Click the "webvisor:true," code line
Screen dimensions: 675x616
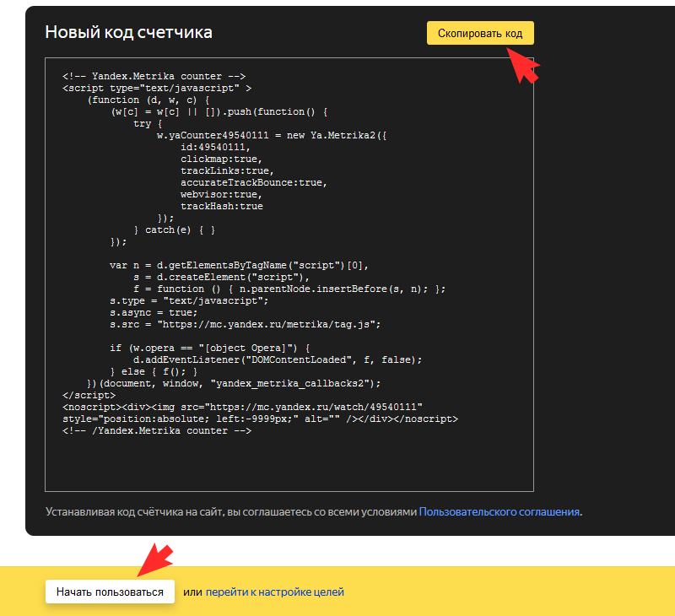(x=221, y=195)
